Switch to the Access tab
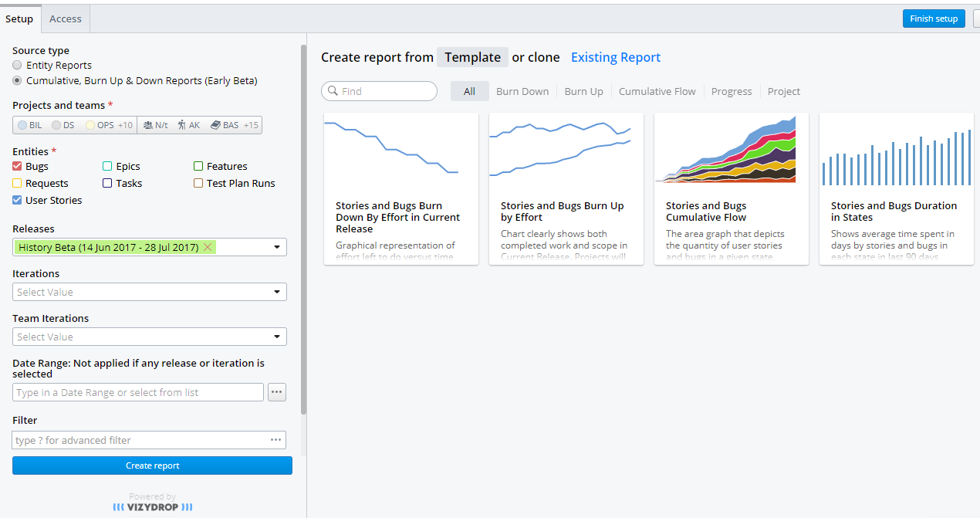Viewport: 980px width, 518px height. [65, 19]
